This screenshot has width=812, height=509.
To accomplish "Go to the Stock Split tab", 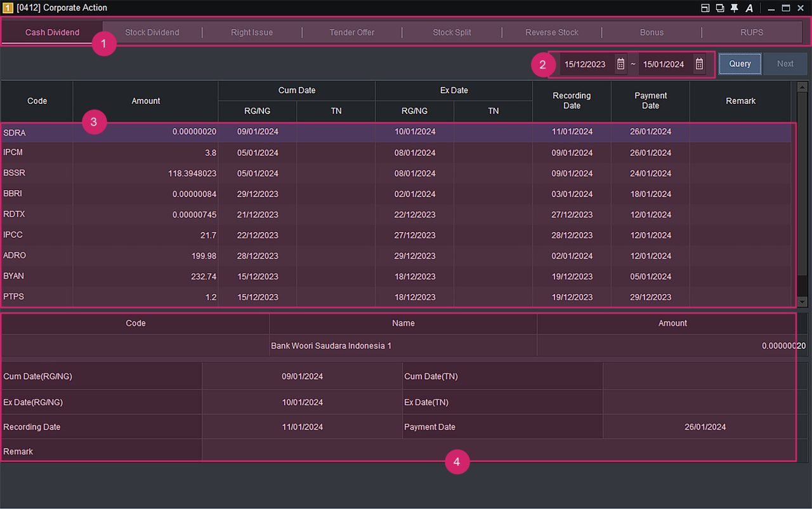I will (452, 32).
